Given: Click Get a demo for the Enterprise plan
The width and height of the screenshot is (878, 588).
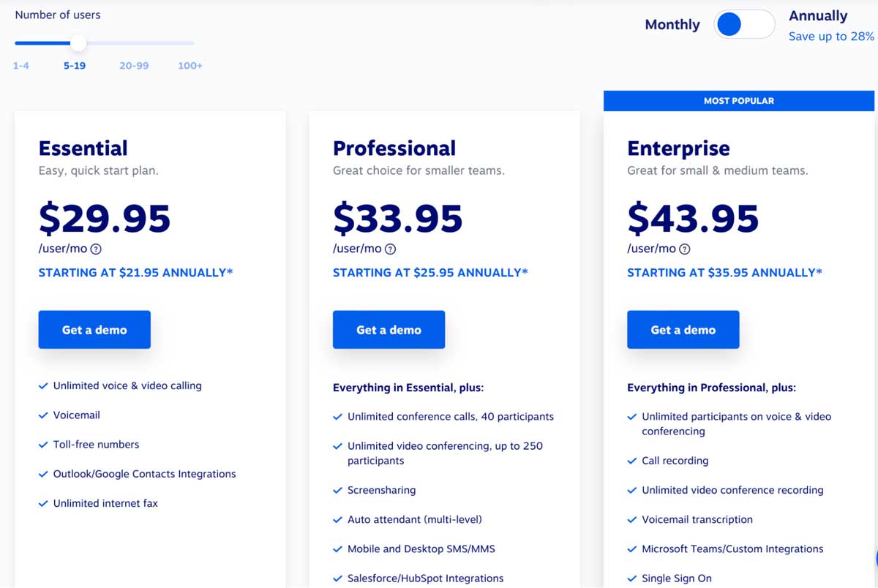Looking at the screenshot, I should [x=683, y=329].
